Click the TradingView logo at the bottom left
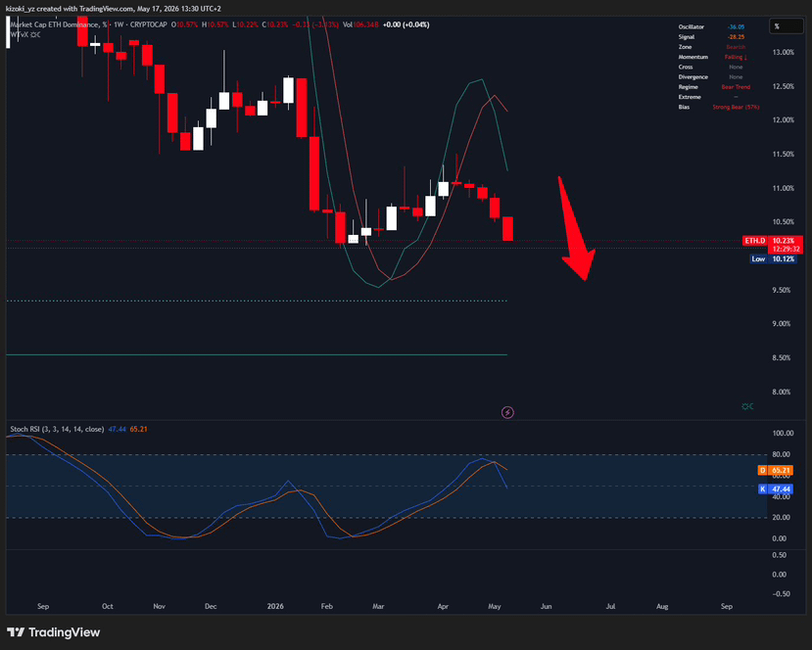 [x=53, y=632]
